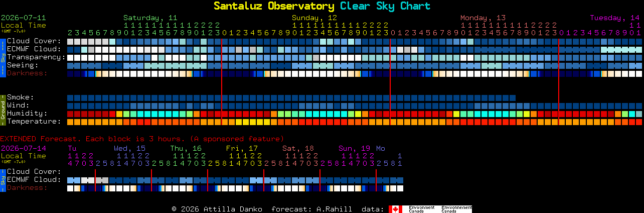
Task: Click the 'Wed, 15' extended day header
Action: tap(129, 148)
